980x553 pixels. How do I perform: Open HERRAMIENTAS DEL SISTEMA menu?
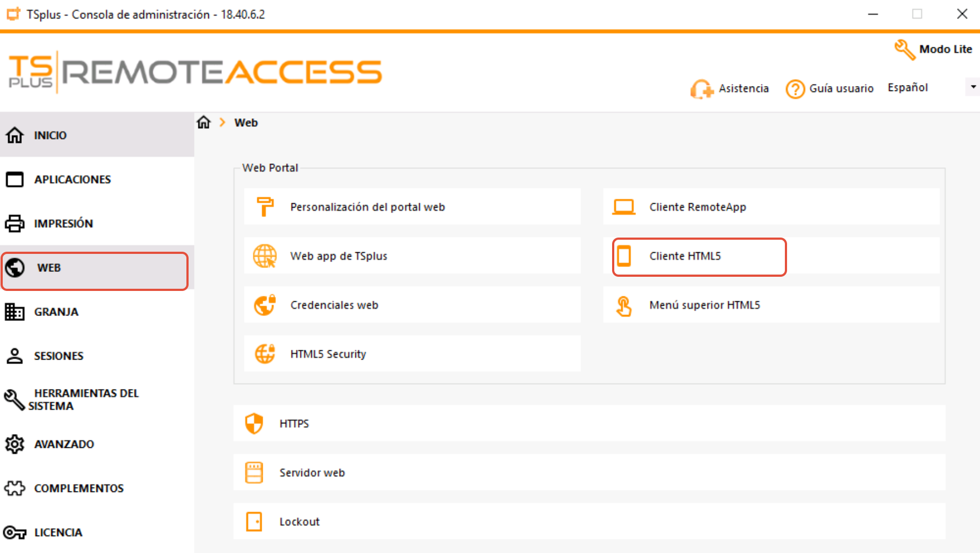click(97, 399)
